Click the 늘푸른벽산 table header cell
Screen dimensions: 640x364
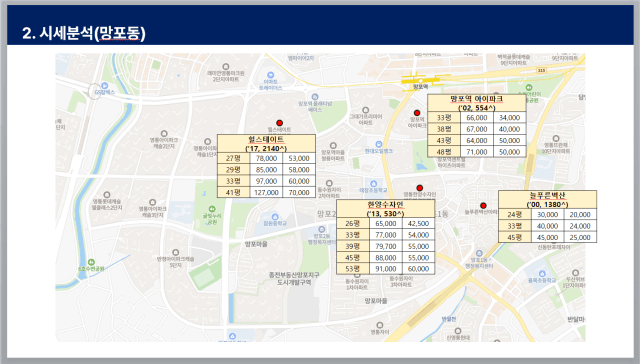pos(547,200)
